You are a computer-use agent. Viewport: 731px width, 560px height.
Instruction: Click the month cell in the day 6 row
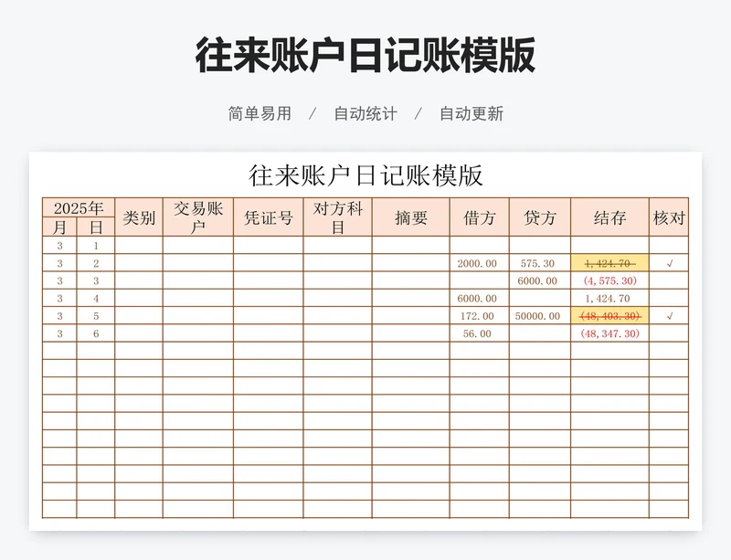point(59,333)
